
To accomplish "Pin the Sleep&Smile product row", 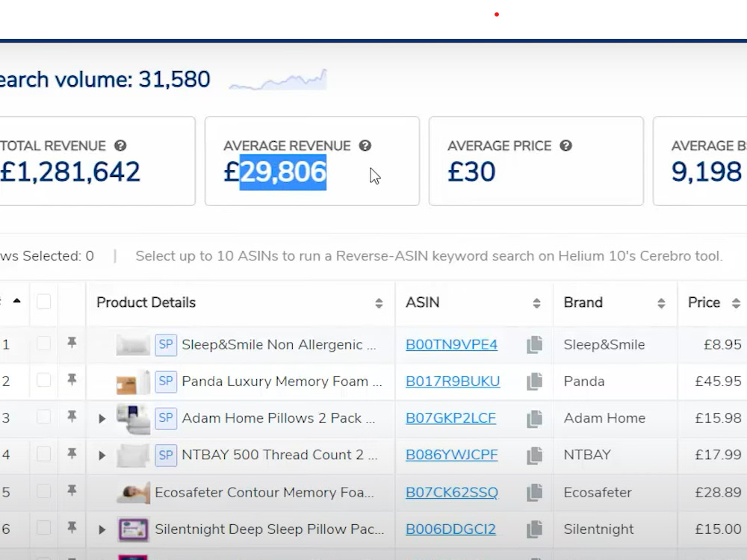I will tap(72, 343).
